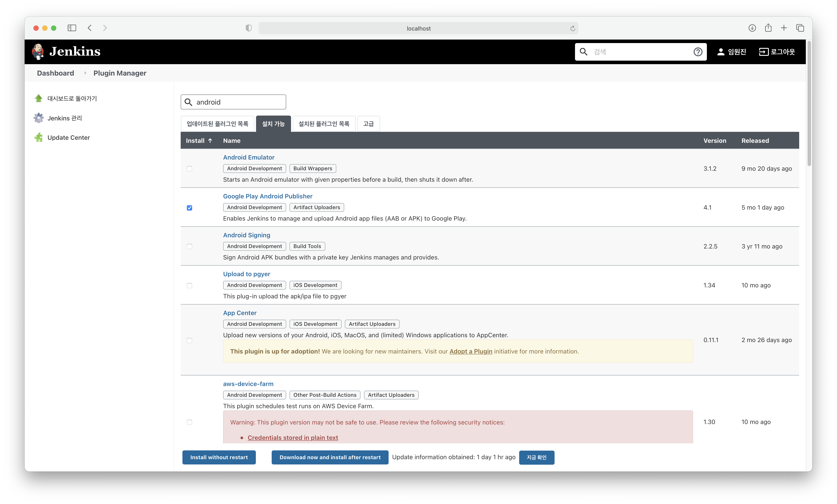Click the Update Center puzzle piece icon
The width and height of the screenshot is (837, 504).
pos(38,138)
